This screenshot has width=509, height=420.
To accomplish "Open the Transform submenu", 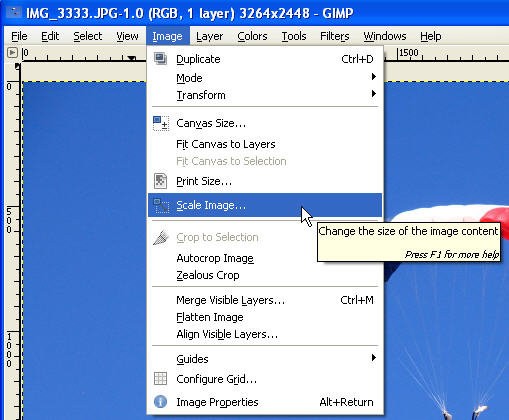I will click(265, 95).
